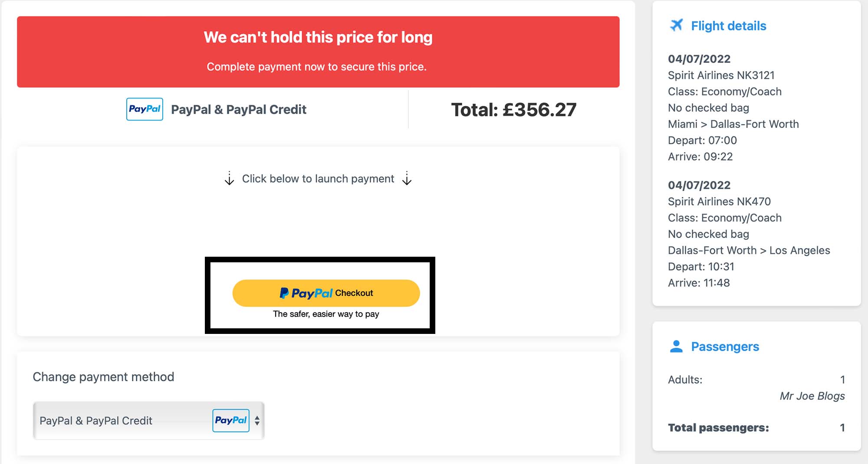Click the Spirit Airlines NK3121 flight line
Image resolution: width=868 pixels, height=464 pixels.
(721, 75)
